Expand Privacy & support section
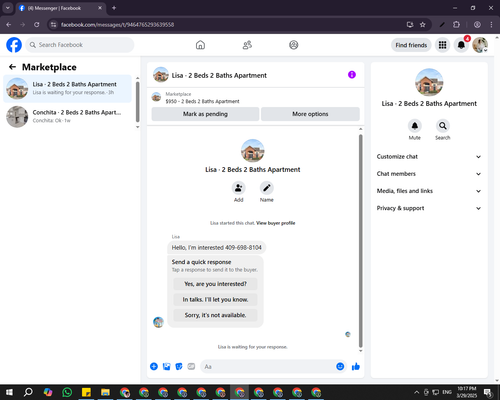The height and width of the screenshot is (400, 500). (x=429, y=208)
